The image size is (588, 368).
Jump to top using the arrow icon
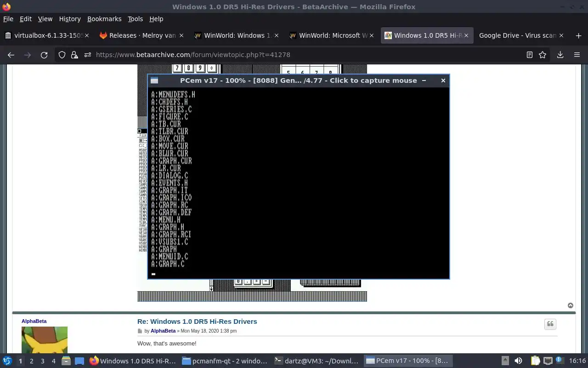571,305
